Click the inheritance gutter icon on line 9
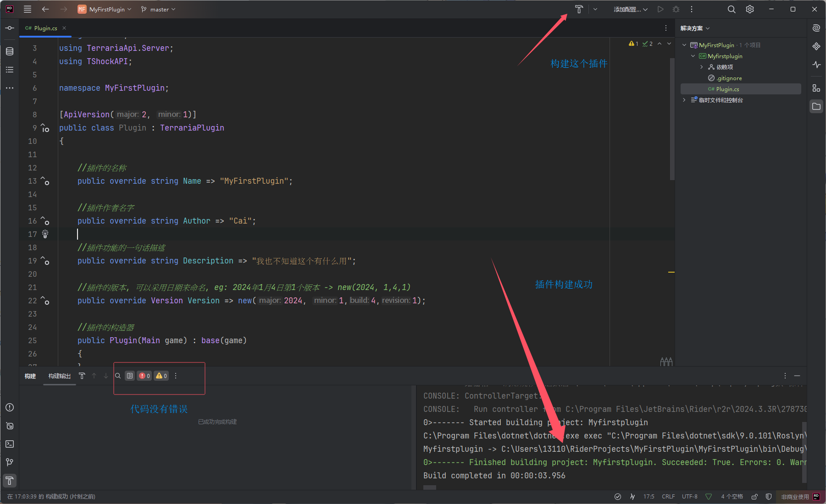The height and width of the screenshot is (504, 826). pyautogui.click(x=45, y=128)
